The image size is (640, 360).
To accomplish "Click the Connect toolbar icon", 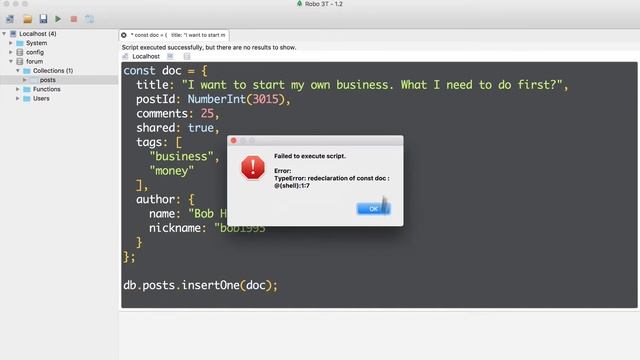I will click(10, 19).
